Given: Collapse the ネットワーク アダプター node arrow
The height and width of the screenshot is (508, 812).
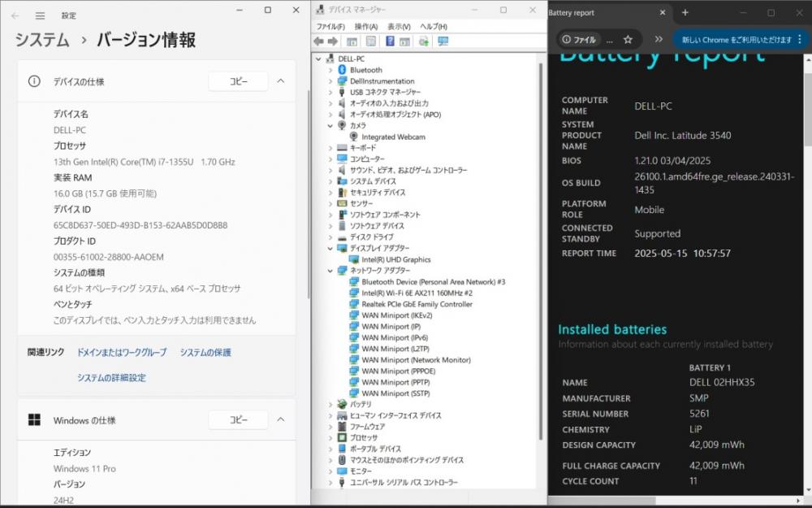Looking at the screenshot, I should 330,271.
